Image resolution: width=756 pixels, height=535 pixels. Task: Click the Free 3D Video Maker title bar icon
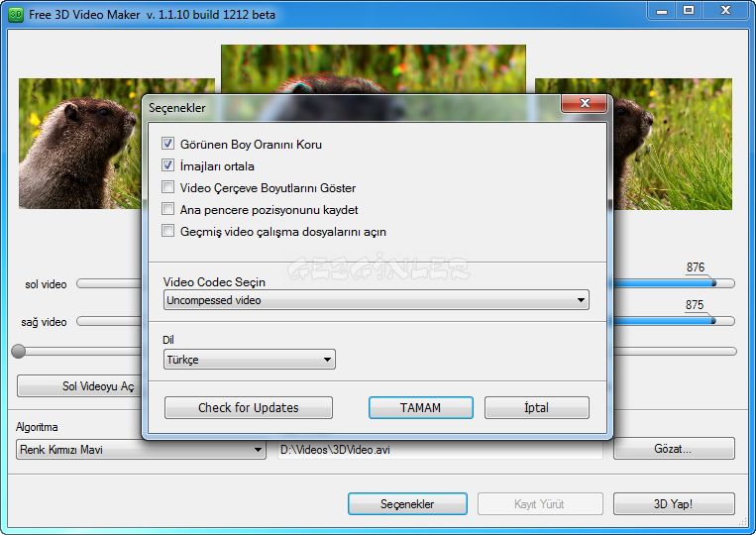[16, 15]
